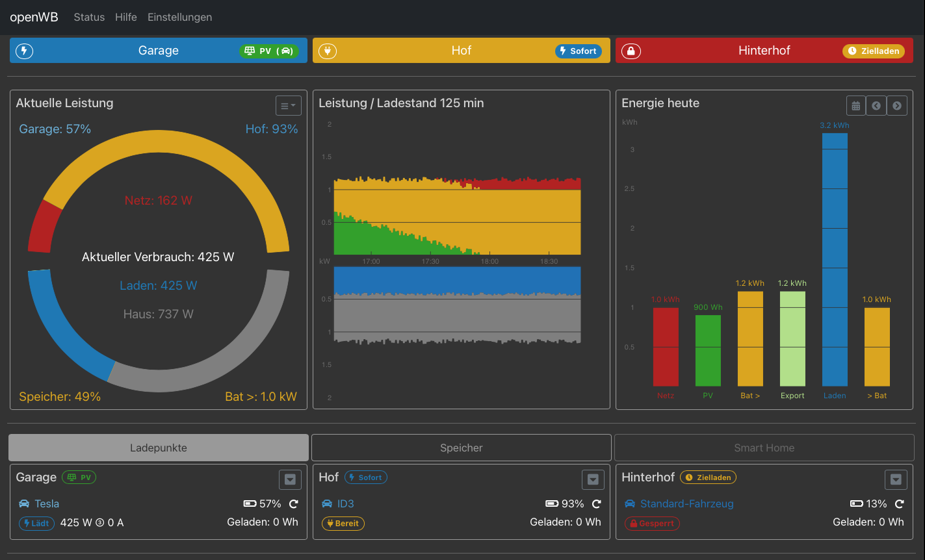Click the lightning bolt icon in Garage header

24,51
